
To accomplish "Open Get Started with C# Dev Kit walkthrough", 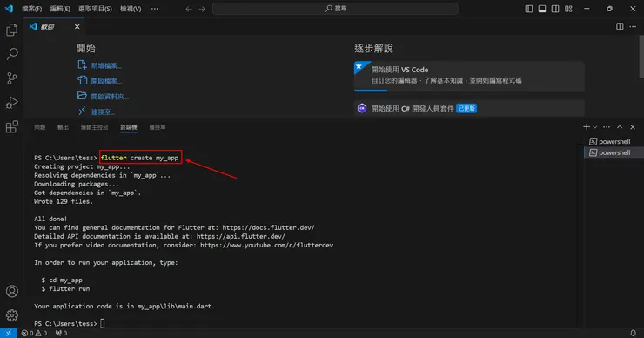I will (469, 108).
